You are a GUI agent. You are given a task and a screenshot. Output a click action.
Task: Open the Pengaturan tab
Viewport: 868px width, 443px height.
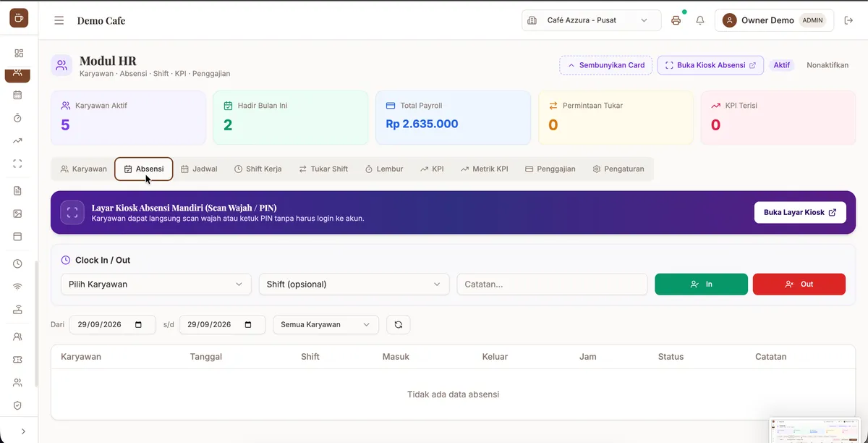click(x=618, y=169)
